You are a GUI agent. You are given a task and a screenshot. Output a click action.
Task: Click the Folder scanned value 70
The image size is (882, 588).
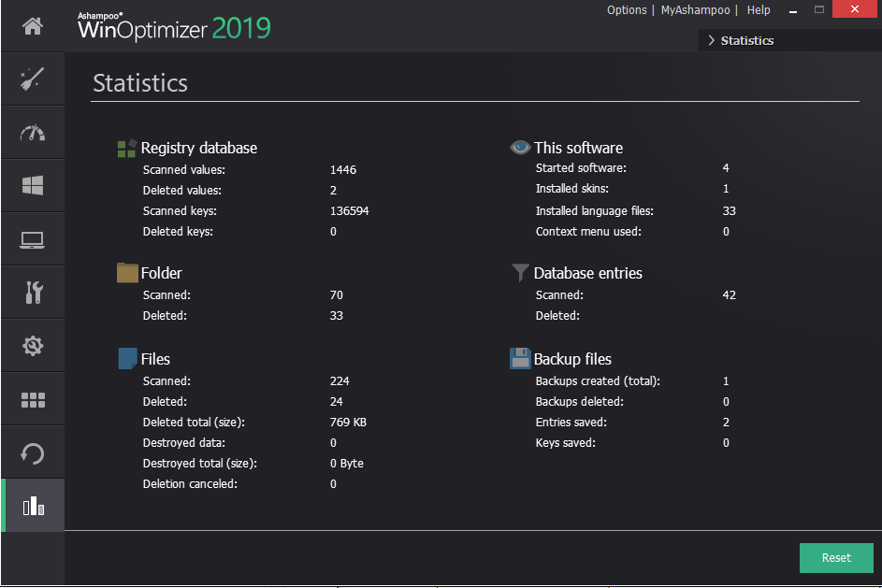337,295
